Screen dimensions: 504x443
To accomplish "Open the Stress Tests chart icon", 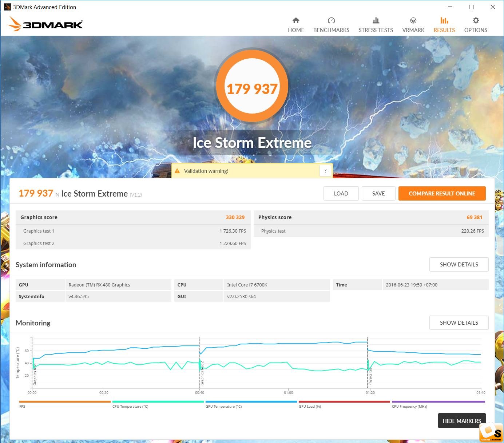I will click(x=376, y=20).
